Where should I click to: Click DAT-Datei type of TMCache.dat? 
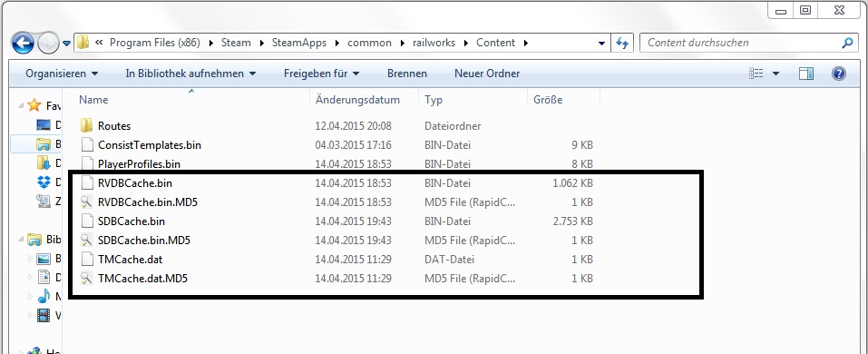tap(449, 260)
